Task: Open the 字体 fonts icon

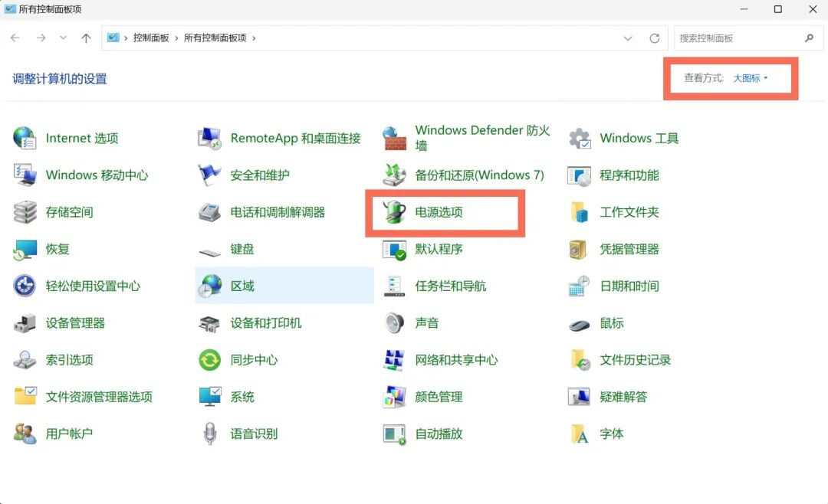Action: 580,434
